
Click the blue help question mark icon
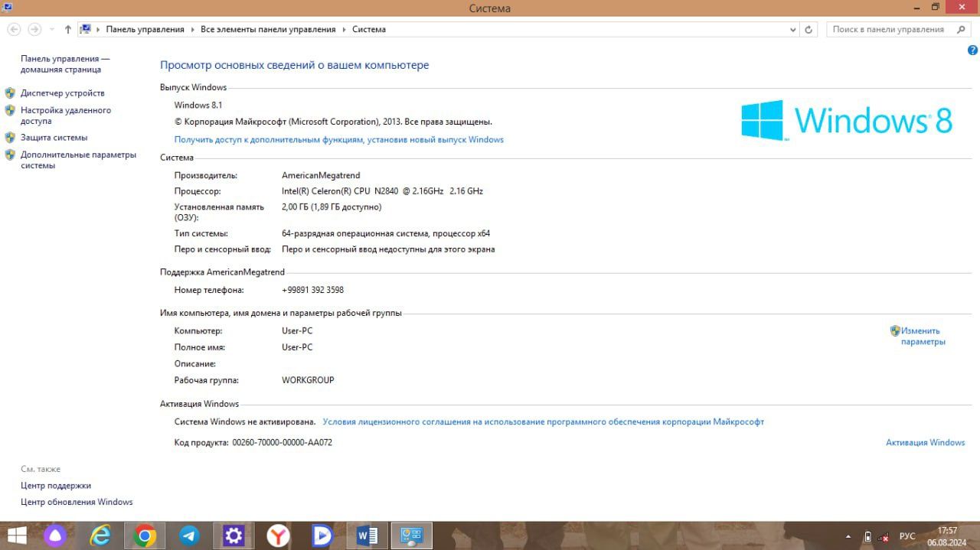(972, 50)
